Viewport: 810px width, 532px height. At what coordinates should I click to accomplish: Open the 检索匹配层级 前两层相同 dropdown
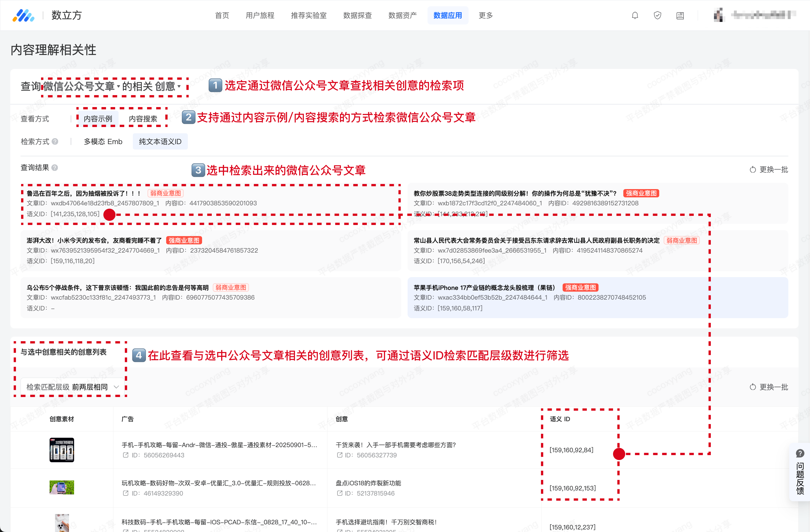72,387
